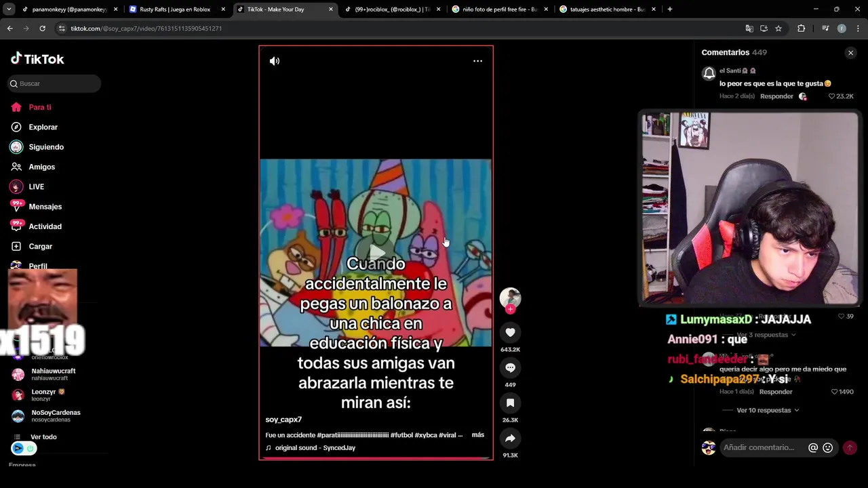Open the video options three-dot menu

pyautogui.click(x=477, y=61)
